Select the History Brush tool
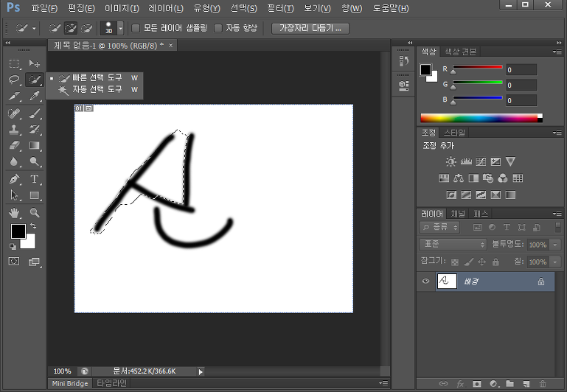567x392 pixels. click(35, 130)
